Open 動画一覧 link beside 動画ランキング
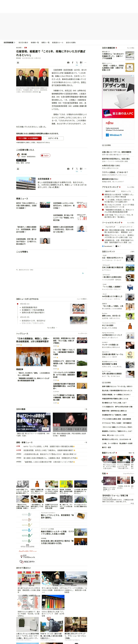Screen dimensions: 138x644 click(x=131, y=453)
